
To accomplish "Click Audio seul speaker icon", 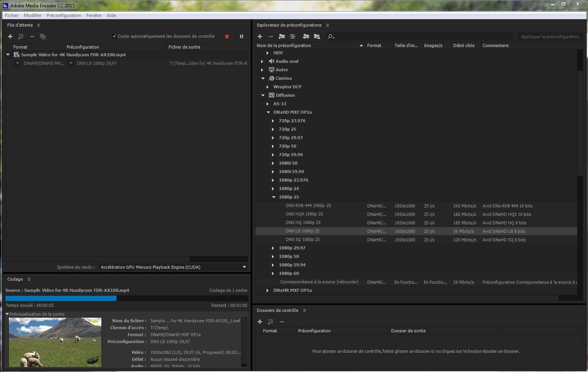I will [x=272, y=61].
